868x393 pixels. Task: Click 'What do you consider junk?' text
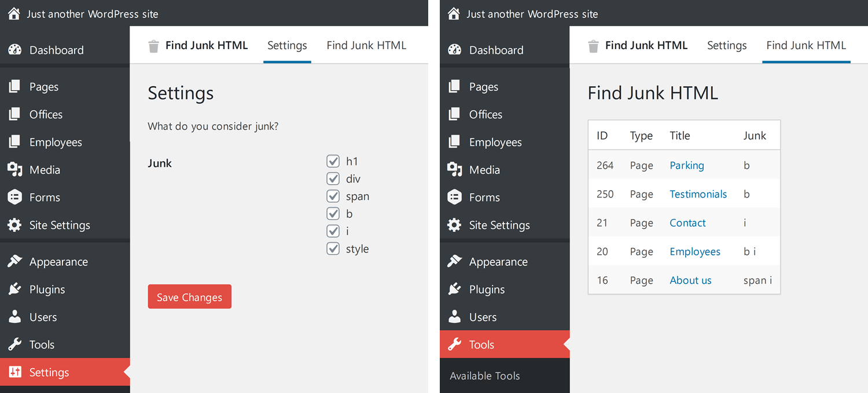213,126
